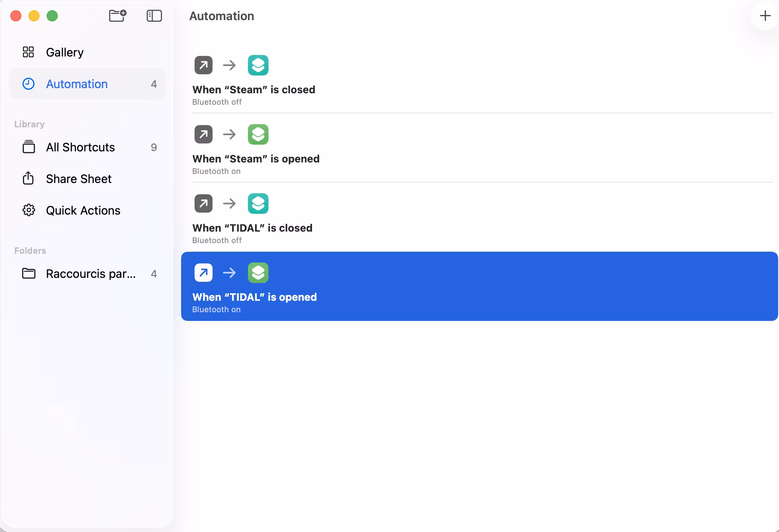
Task: Select the Gallery icon in the sidebar
Action: click(x=28, y=52)
